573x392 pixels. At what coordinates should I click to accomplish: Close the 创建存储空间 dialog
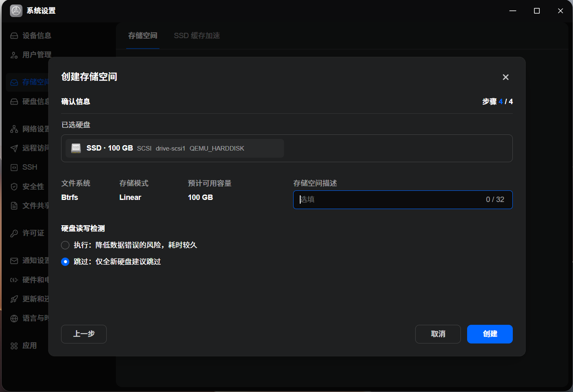[x=505, y=77]
